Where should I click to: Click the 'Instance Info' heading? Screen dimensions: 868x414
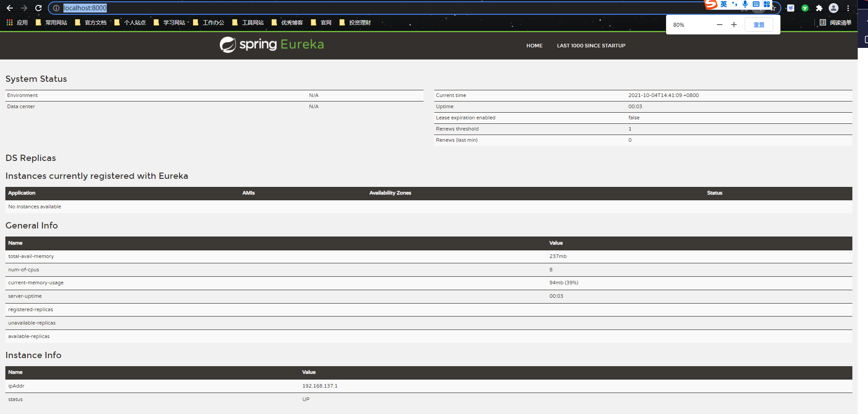(34, 355)
